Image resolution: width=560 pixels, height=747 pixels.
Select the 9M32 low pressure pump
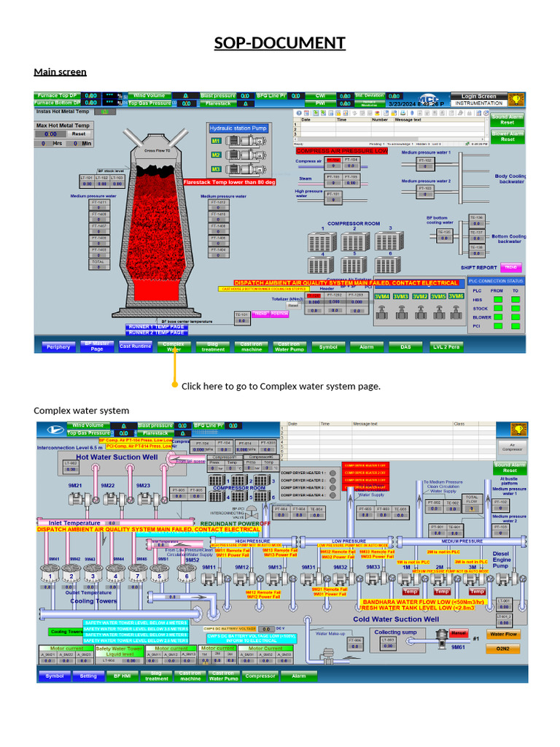coord(347,578)
